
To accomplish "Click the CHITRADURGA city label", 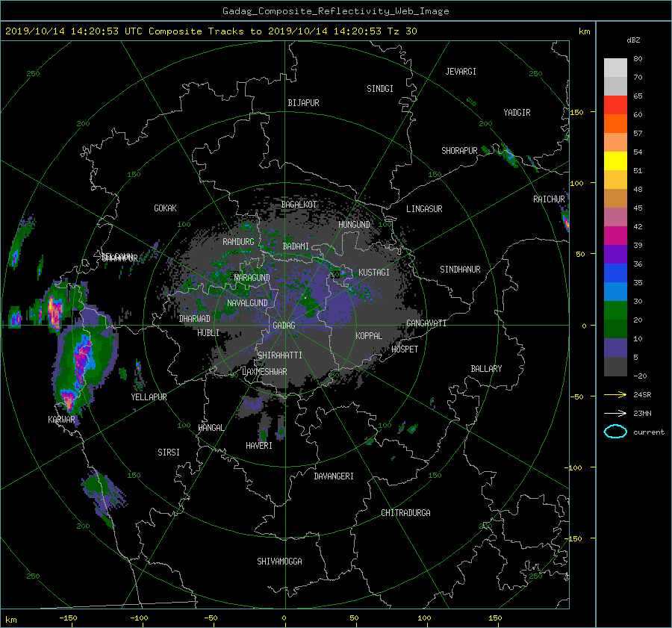I will coord(406,513).
